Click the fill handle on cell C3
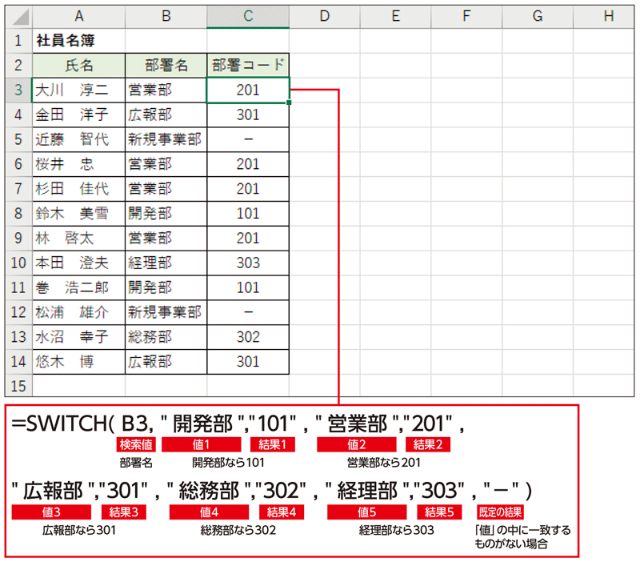Image resolution: width=640 pixels, height=562 pixels. pyautogui.click(x=289, y=102)
